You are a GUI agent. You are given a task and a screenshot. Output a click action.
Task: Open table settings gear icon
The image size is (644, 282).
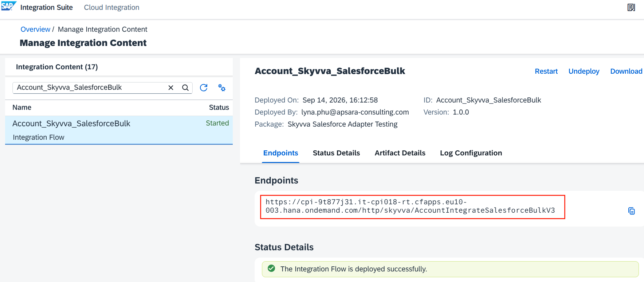222,88
